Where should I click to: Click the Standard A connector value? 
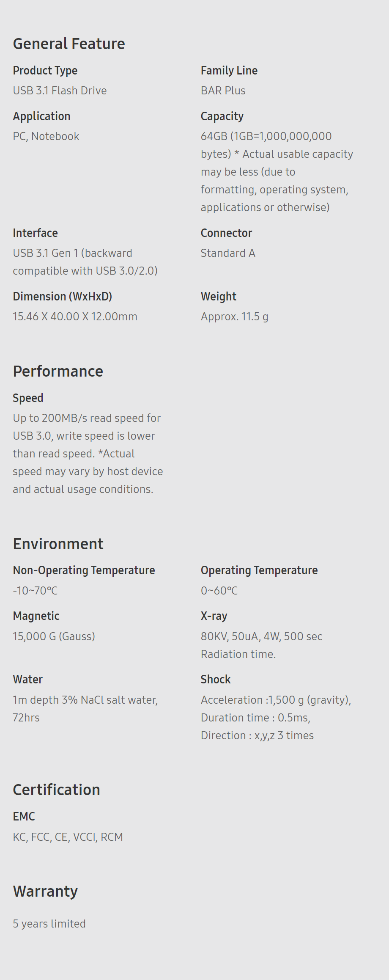[x=228, y=253]
